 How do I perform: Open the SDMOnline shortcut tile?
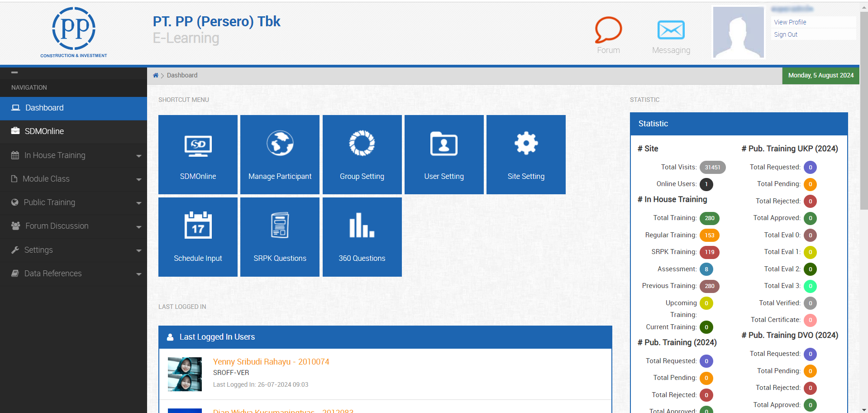(x=198, y=154)
